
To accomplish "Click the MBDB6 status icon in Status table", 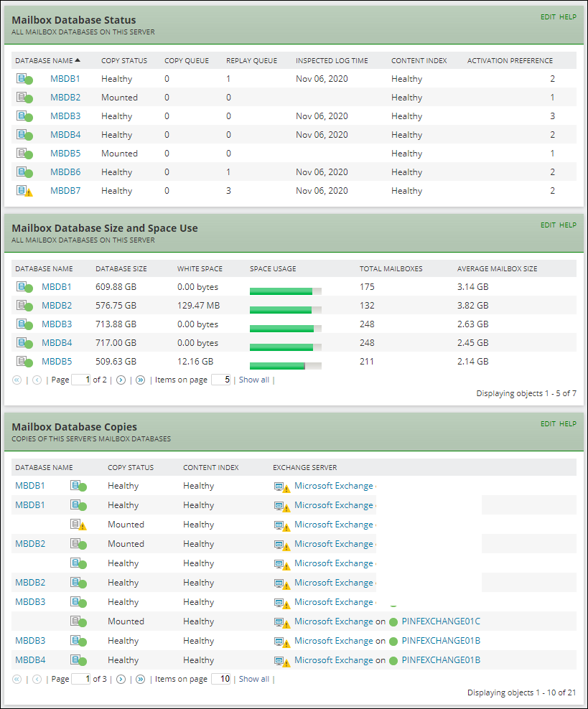I will tap(24, 172).
